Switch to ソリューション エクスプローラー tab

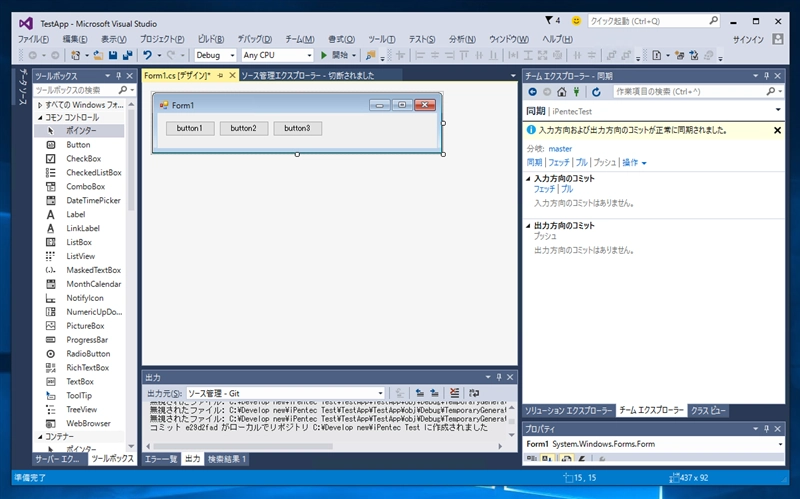(x=568, y=411)
